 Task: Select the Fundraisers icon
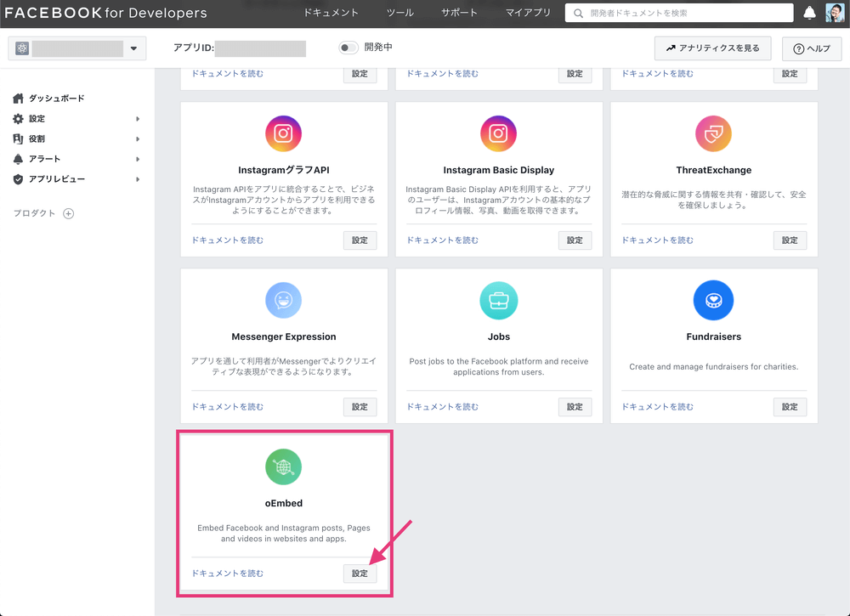pos(713,300)
